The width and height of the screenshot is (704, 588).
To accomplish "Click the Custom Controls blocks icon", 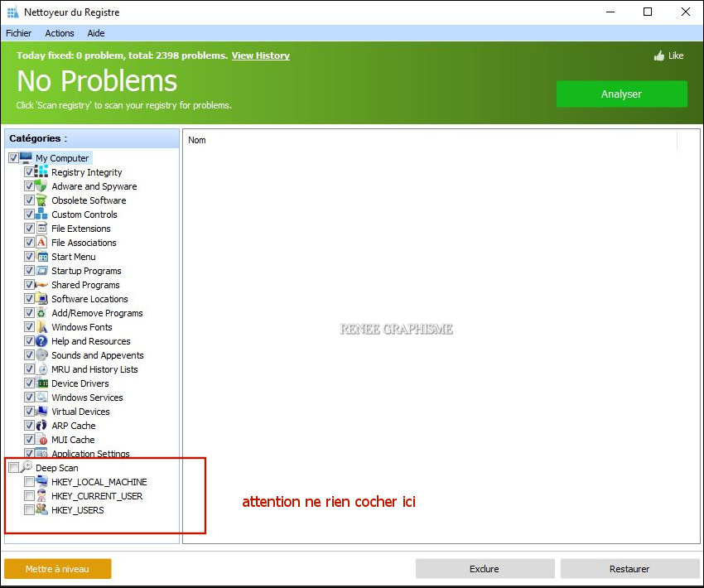I will (41, 214).
